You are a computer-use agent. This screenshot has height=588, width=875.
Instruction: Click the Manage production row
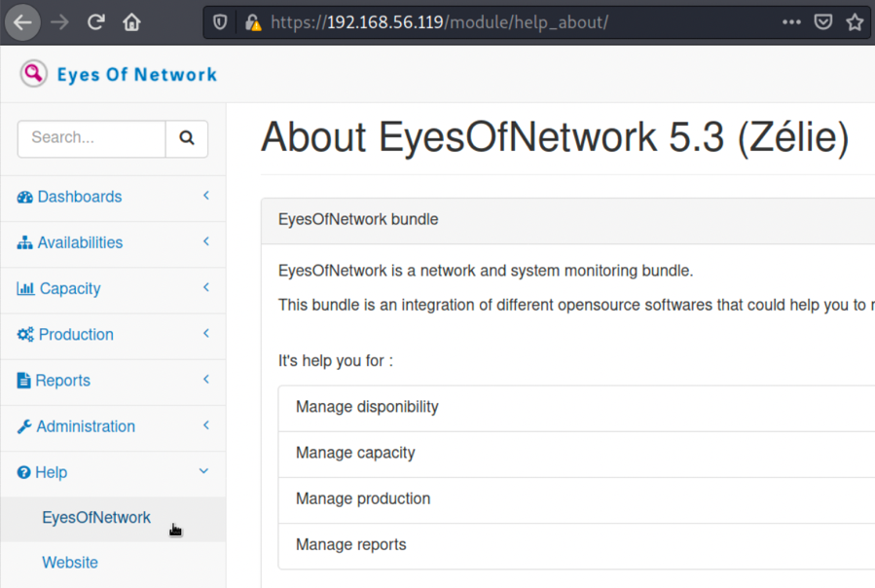click(x=576, y=499)
